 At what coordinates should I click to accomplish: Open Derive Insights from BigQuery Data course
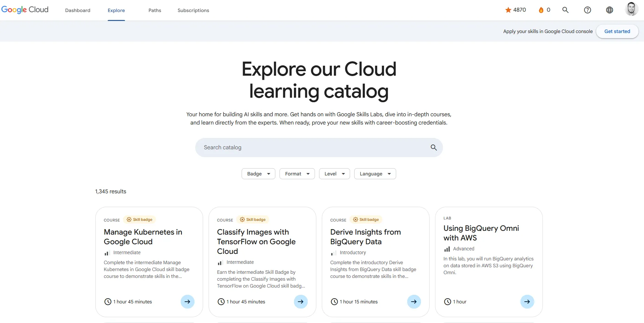pyautogui.click(x=366, y=237)
